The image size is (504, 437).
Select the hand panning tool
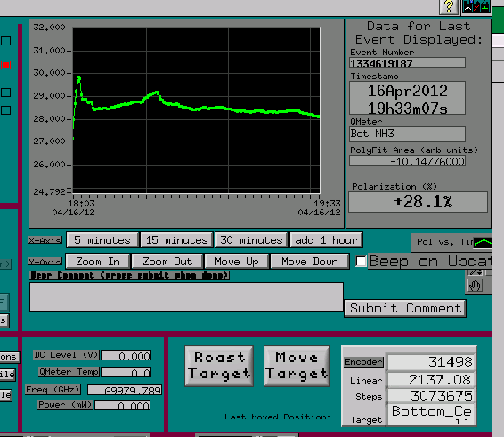[x=475, y=286]
